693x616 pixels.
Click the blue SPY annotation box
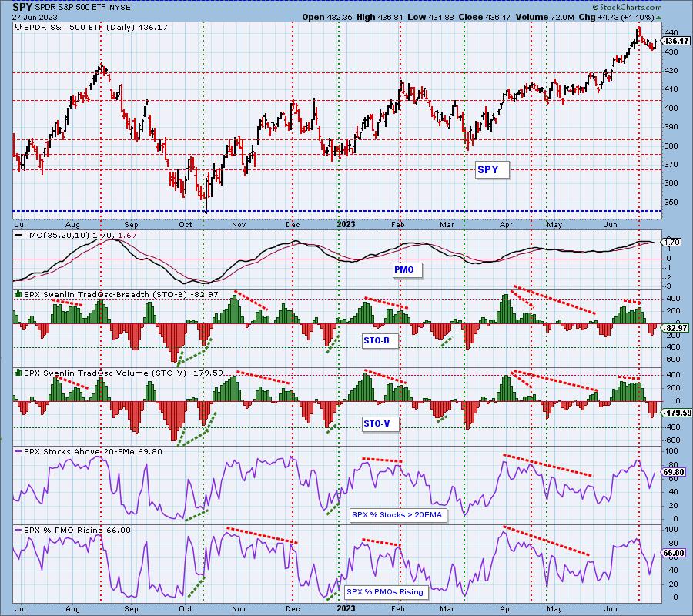pyautogui.click(x=492, y=169)
